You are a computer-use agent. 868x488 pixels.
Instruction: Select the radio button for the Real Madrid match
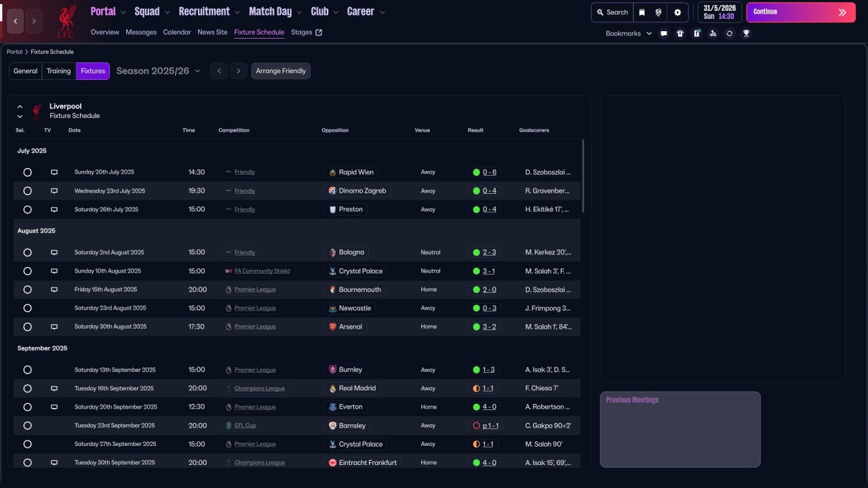point(27,388)
